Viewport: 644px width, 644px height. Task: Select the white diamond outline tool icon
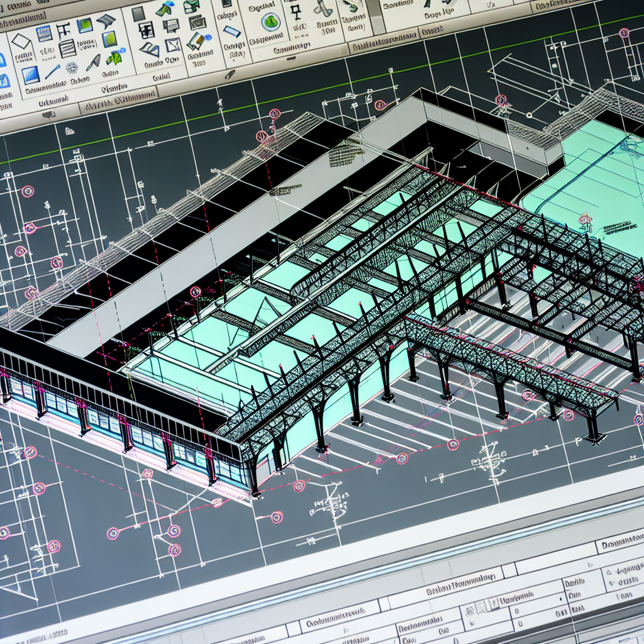[x=21, y=42]
